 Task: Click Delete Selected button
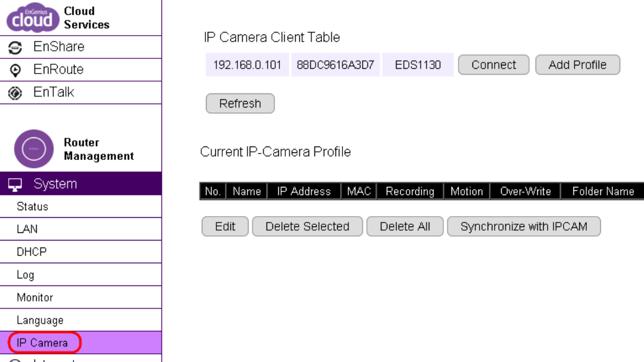pos(307,227)
